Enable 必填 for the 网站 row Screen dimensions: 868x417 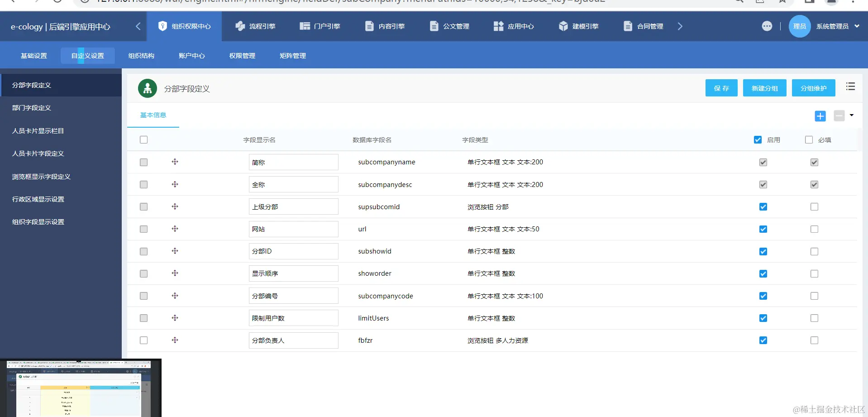pyautogui.click(x=814, y=229)
